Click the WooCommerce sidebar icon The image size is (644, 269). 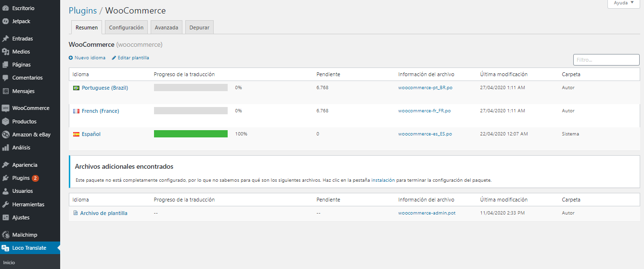[6, 108]
